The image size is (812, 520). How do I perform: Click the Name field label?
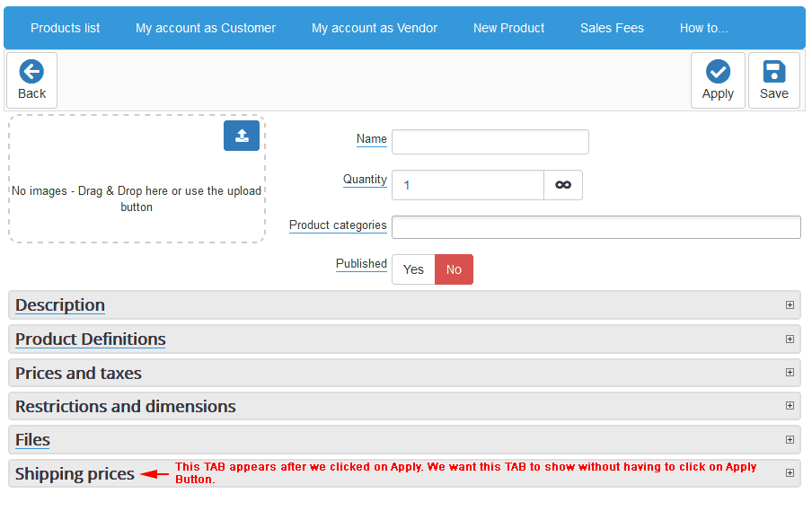[x=371, y=139]
